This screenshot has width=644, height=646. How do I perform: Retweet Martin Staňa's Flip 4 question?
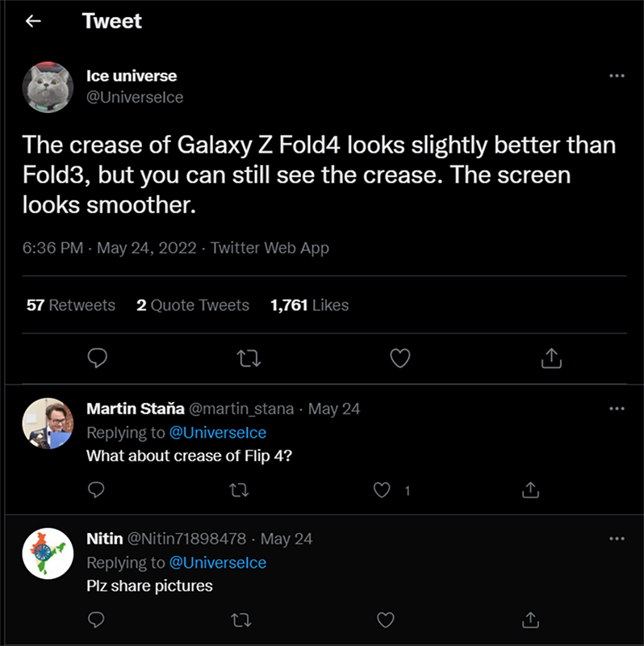click(x=240, y=490)
